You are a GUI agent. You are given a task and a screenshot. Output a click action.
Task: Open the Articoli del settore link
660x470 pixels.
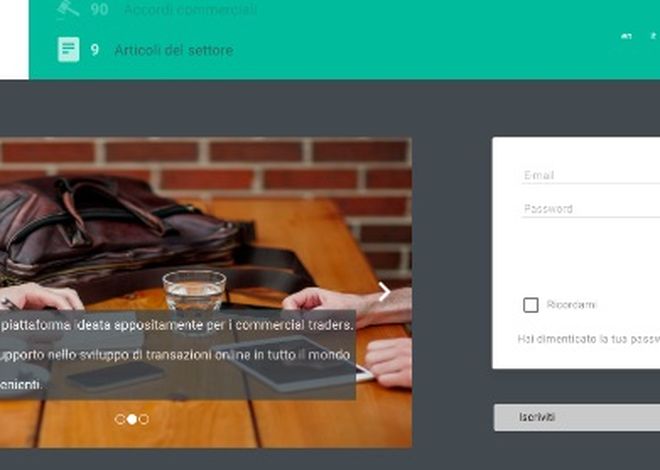pos(174,50)
